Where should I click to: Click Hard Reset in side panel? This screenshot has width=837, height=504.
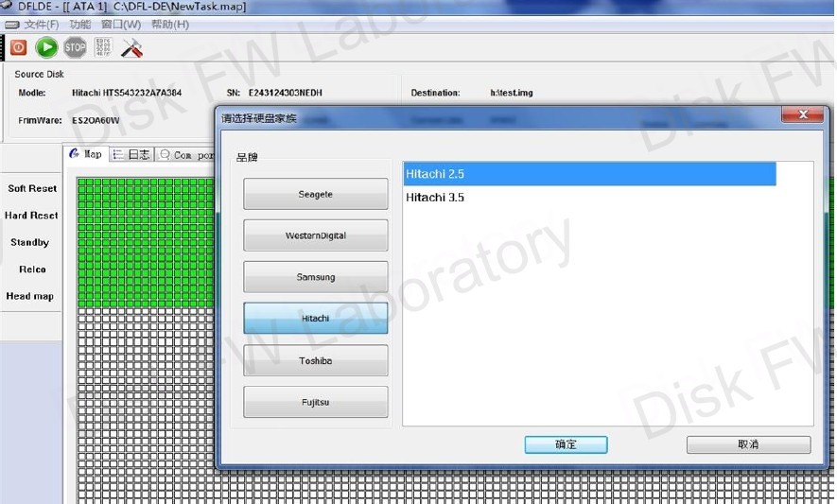(31, 216)
